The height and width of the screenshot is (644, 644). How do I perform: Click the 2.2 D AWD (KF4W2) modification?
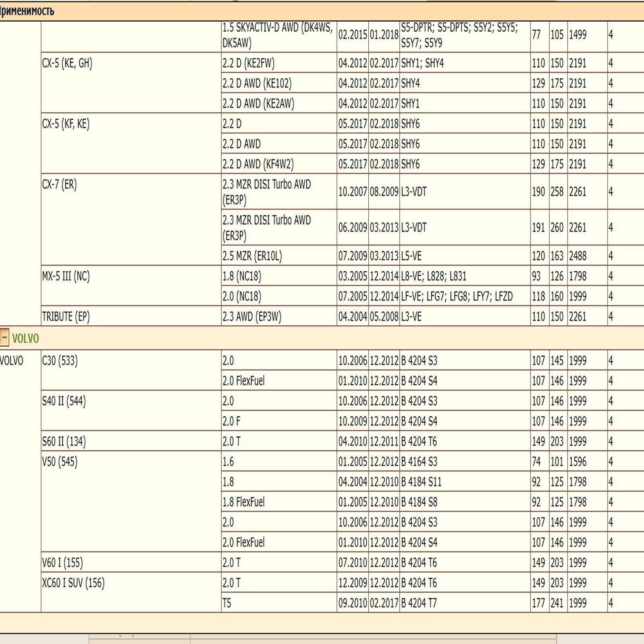tap(258, 164)
